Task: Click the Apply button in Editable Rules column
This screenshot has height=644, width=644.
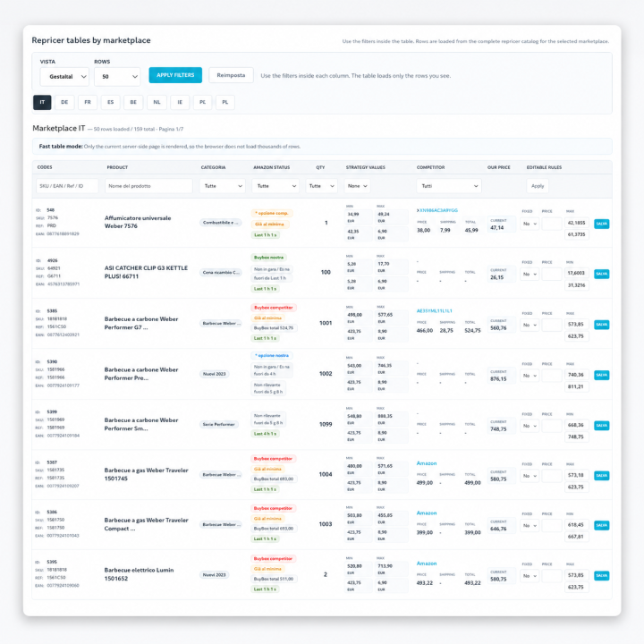Action: click(538, 186)
